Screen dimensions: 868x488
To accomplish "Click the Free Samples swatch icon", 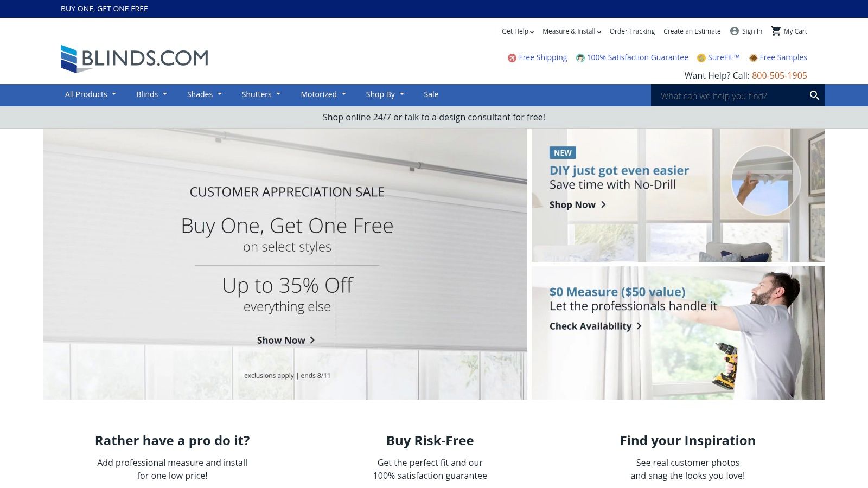I will (753, 57).
